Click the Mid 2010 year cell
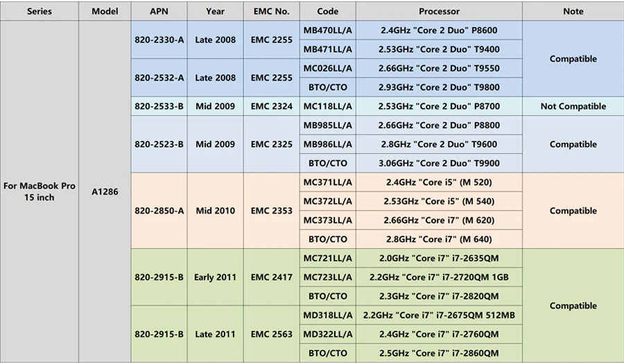 click(216, 211)
